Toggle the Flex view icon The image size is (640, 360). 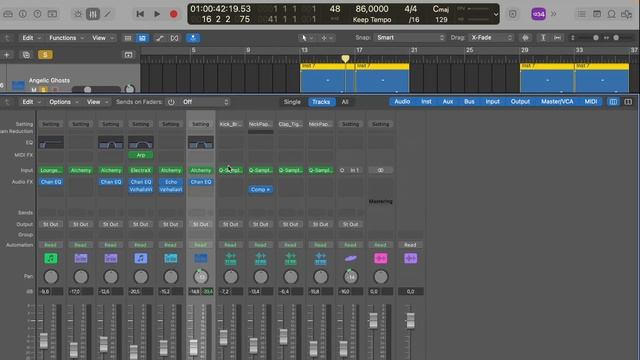pos(175,38)
